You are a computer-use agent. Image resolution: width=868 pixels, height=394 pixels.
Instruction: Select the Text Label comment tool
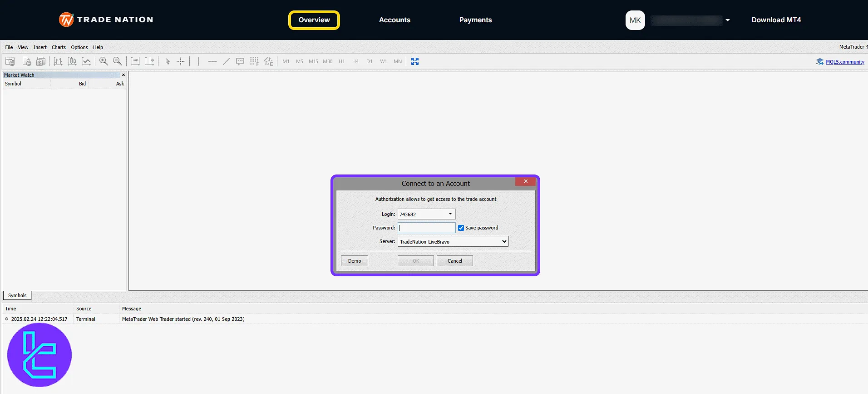pos(240,61)
